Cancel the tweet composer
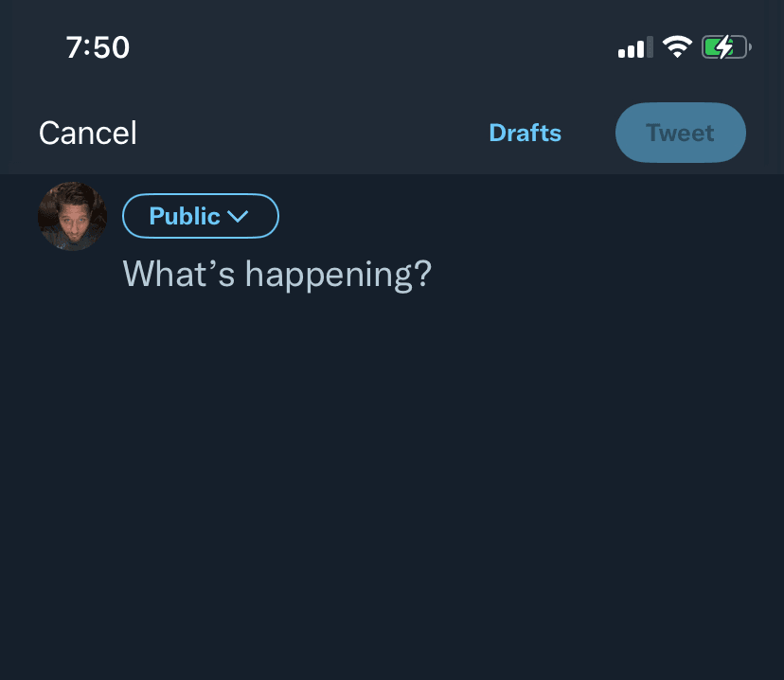Image resolution: width=784 pixels, height=680 pixels. 88,133
